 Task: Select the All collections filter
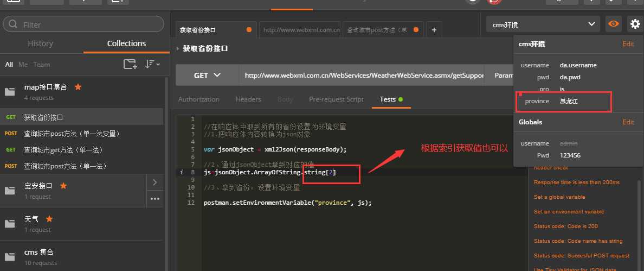[9, 65]
